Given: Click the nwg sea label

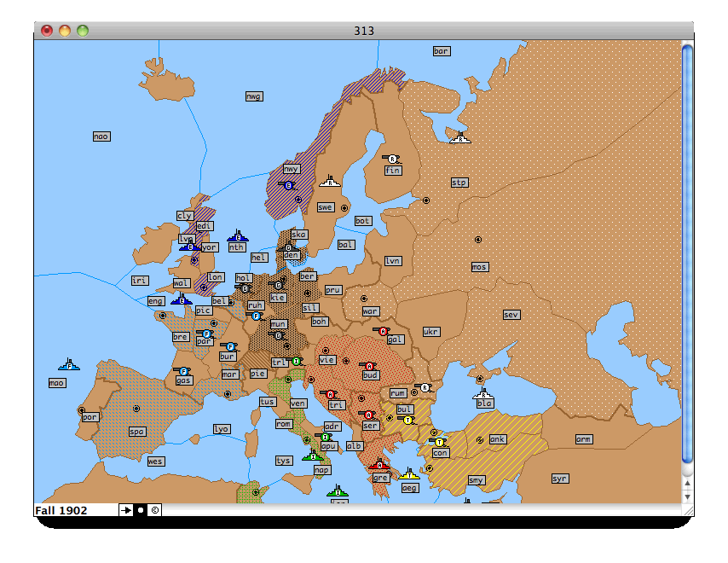Looking at the screenshot, I should click(254, 96).
